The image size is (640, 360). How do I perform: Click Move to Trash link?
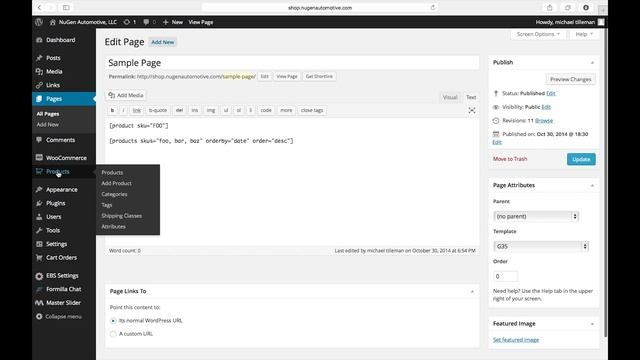[510, 159]
